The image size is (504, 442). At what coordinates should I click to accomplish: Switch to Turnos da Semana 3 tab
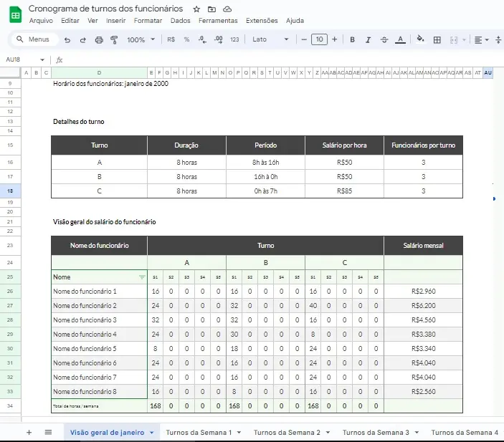pyautogui.click(x=376, y=433)
